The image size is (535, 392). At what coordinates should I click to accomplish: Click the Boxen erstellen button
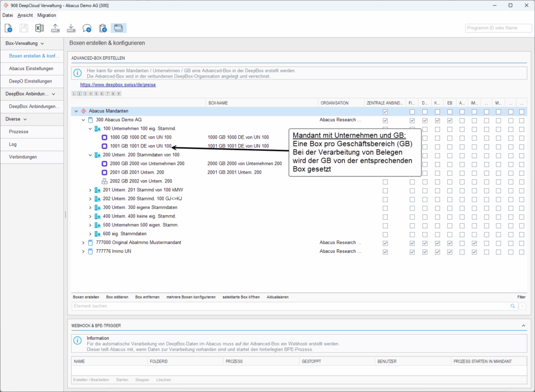click(86, 297)
